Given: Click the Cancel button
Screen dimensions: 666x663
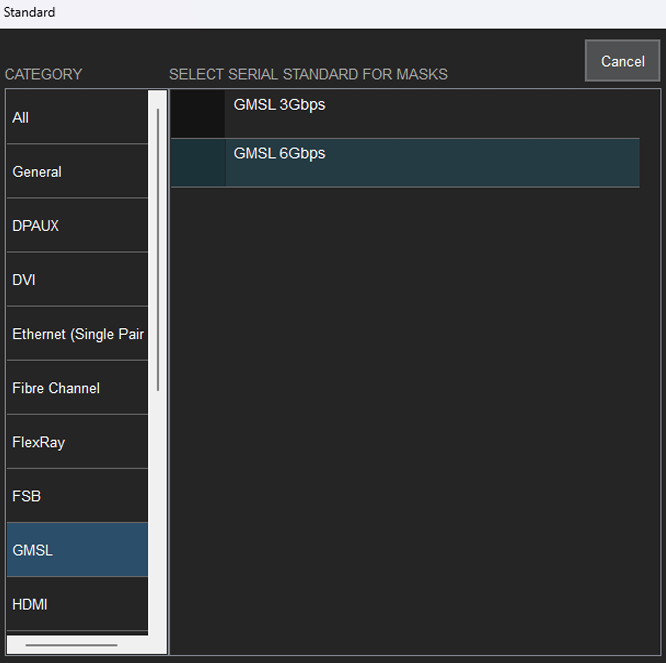Looking at the screenshot, I should [x=622, y=61].
